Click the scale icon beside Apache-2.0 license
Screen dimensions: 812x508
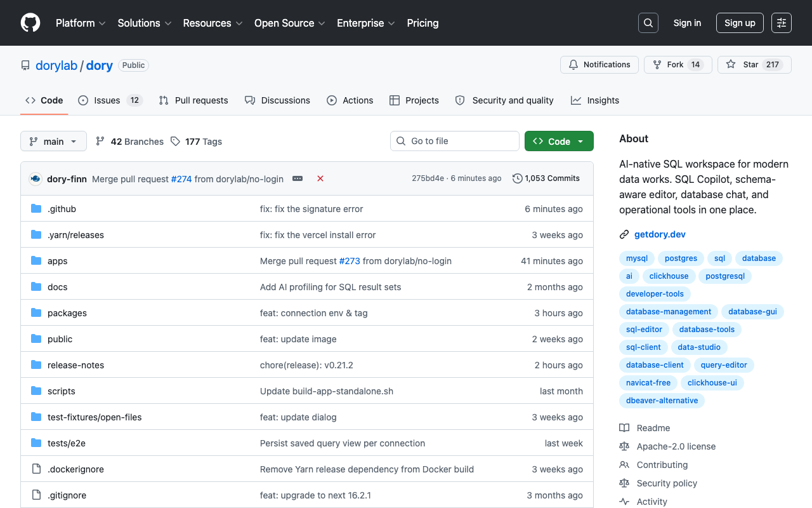pos(624,446)
